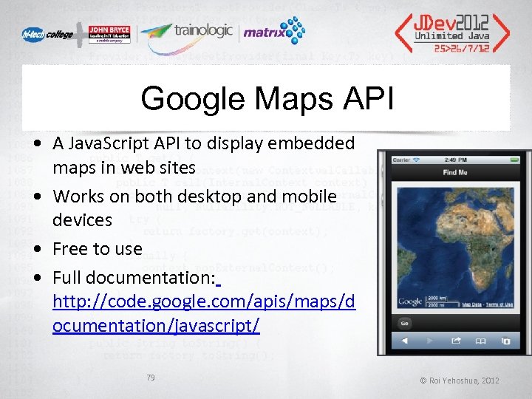532x399 pixels.
Task: Click the Google logo on the map
Action: 410,301
